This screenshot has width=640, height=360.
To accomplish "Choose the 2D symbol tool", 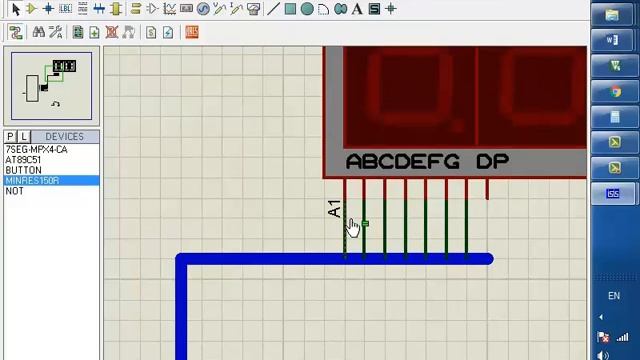I will pyautogui.click(x=374, y=9).
